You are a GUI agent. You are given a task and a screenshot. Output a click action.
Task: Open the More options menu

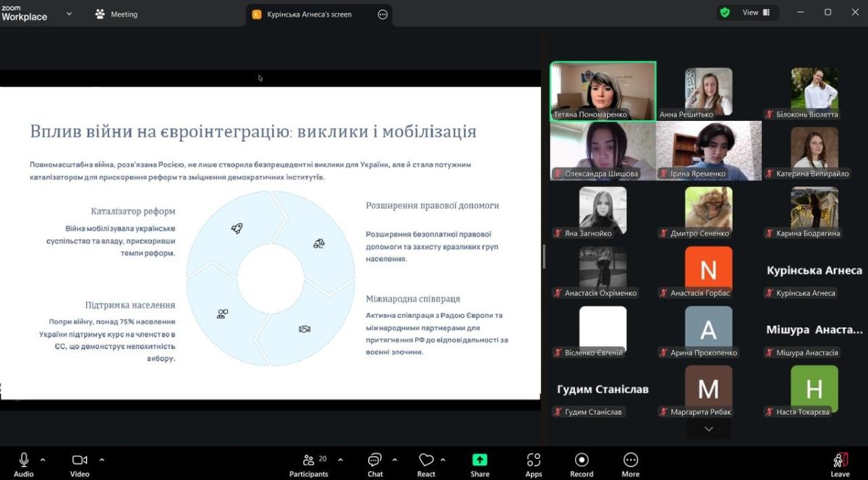pos(631,460)
